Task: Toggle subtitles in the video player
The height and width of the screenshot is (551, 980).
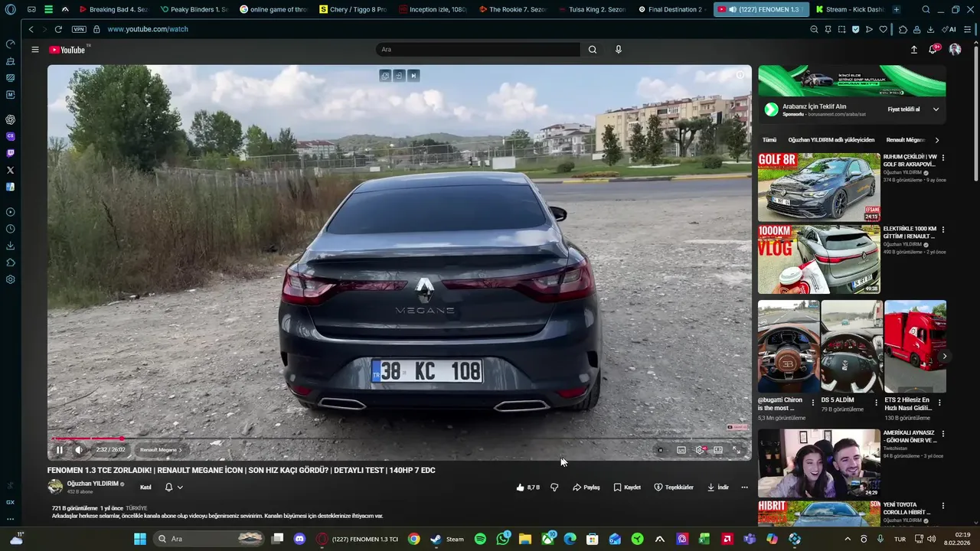Action: pyautogui.click(x=681, y=450)
